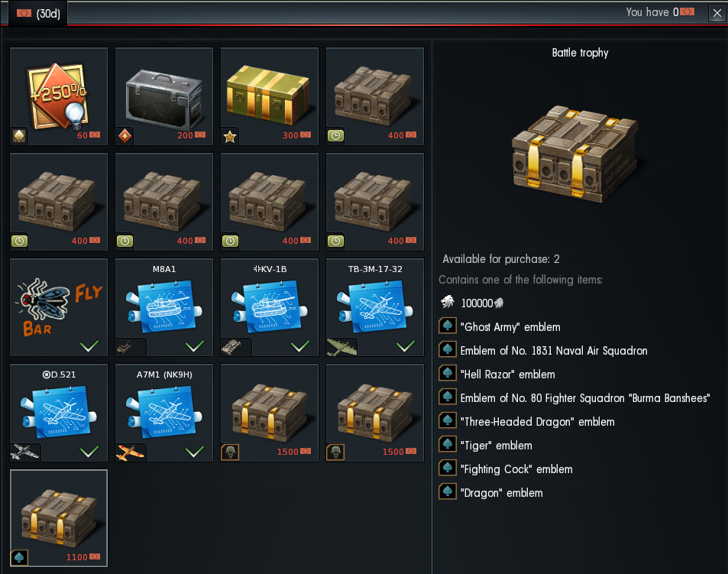Select the TB-3M-17-32 bomber blueprint
The image size is (728, 574).
click(x=374, y=307)
